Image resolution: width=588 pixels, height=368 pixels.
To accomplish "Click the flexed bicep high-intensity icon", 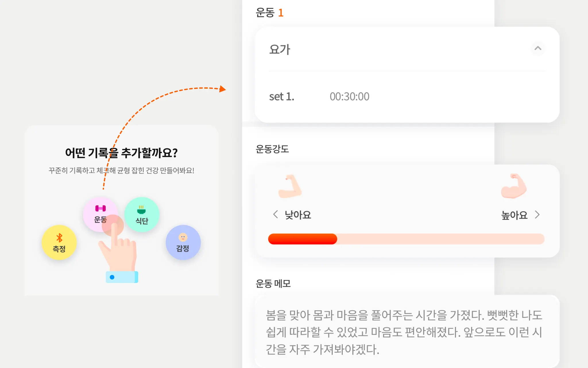I will pyautogui.click(x=514, y=186).
